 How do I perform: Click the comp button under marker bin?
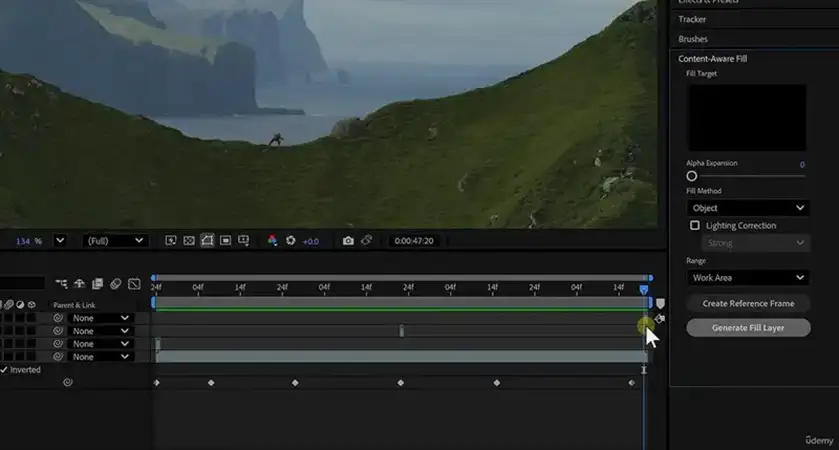[x=660, y=319]
